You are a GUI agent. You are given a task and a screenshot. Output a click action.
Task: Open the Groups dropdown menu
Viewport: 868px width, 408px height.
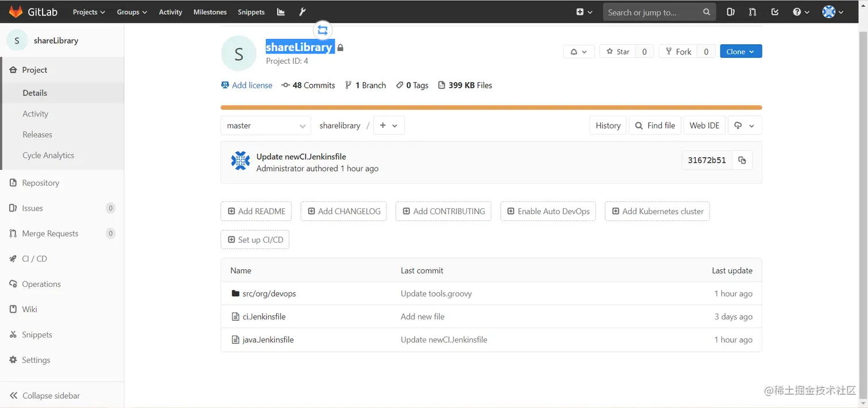[x=132, y=11]
